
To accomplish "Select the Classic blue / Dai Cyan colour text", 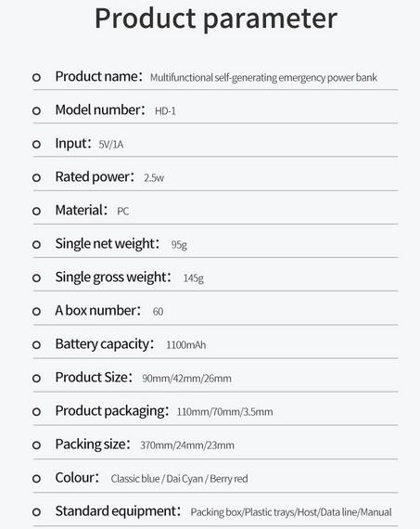I will point(157,479).
